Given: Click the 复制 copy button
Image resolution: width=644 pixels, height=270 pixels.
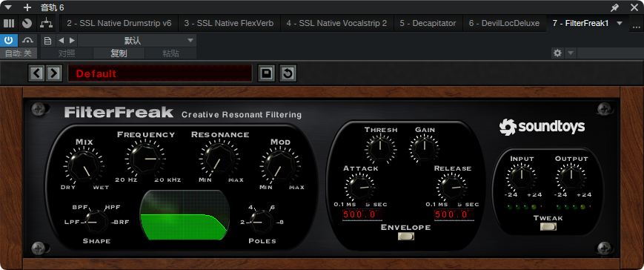Looking at the screenshot, I should (x=119, y=53).
